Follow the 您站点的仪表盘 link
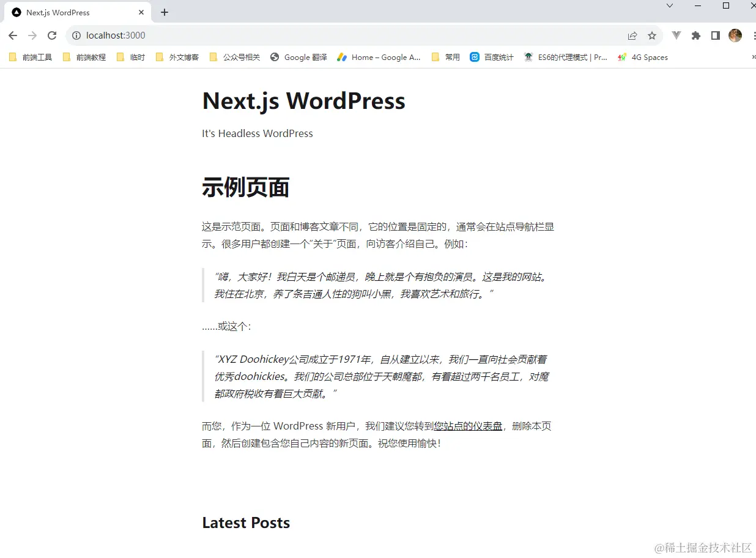The height and width of the screenshot is (558, 756). coord(468,426)
